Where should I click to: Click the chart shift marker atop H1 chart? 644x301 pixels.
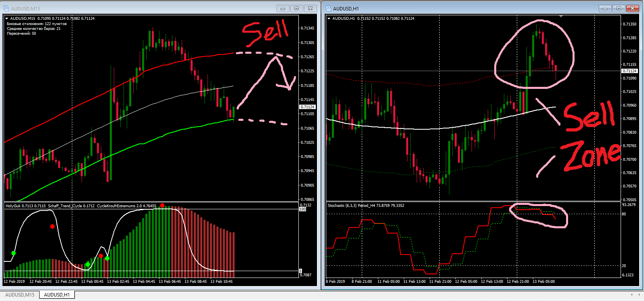[x=561, y=17]
